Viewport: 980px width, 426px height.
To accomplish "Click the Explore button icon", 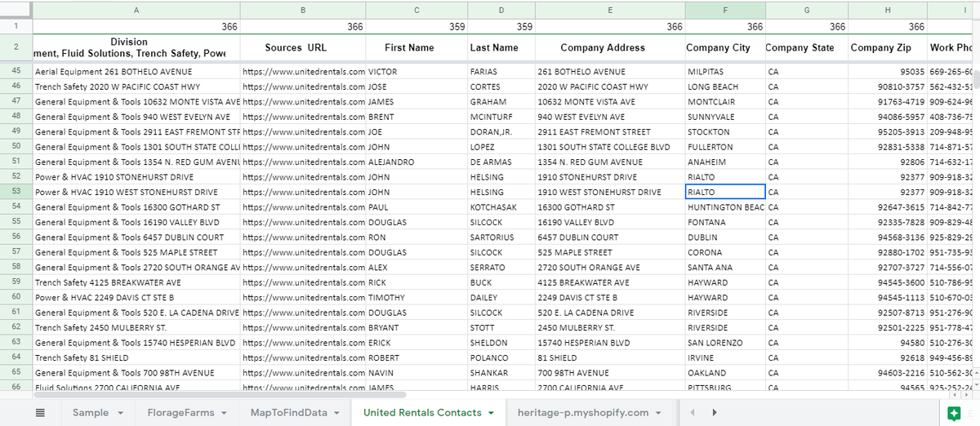I will tap(954, 413).
